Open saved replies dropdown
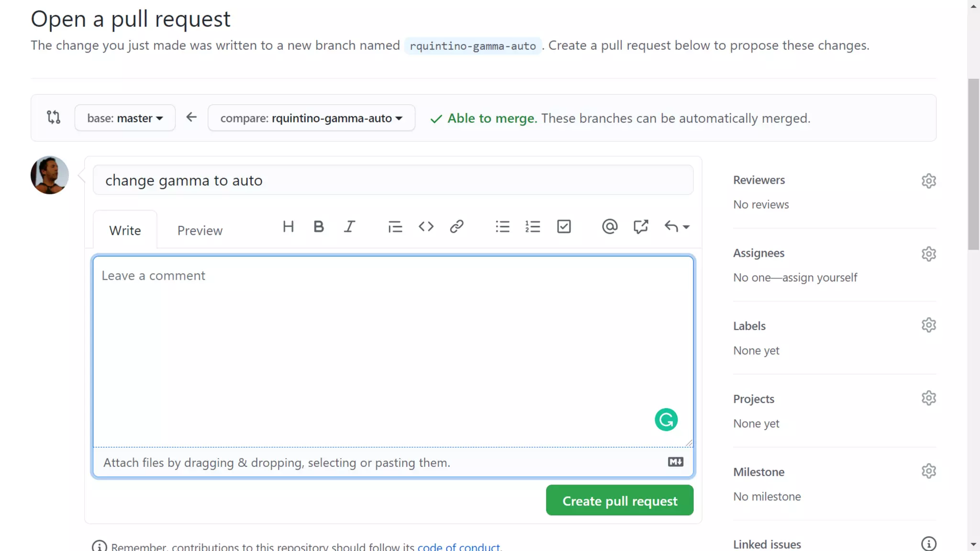 click(677, 227)
